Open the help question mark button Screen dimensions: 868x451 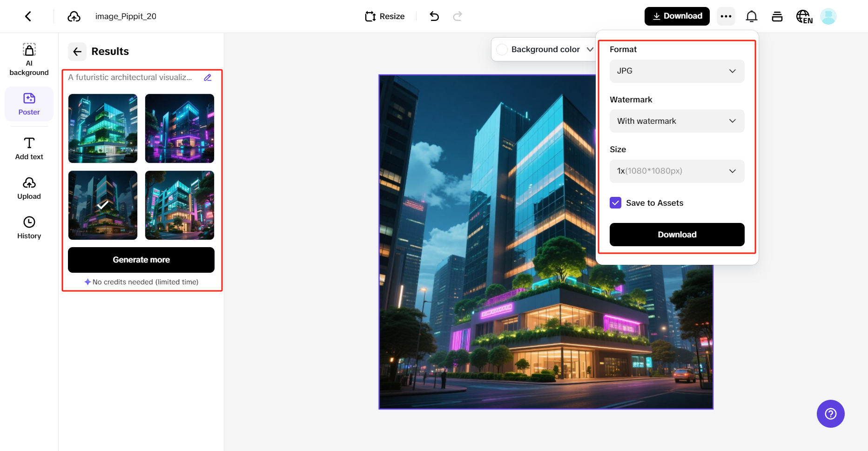830,413
